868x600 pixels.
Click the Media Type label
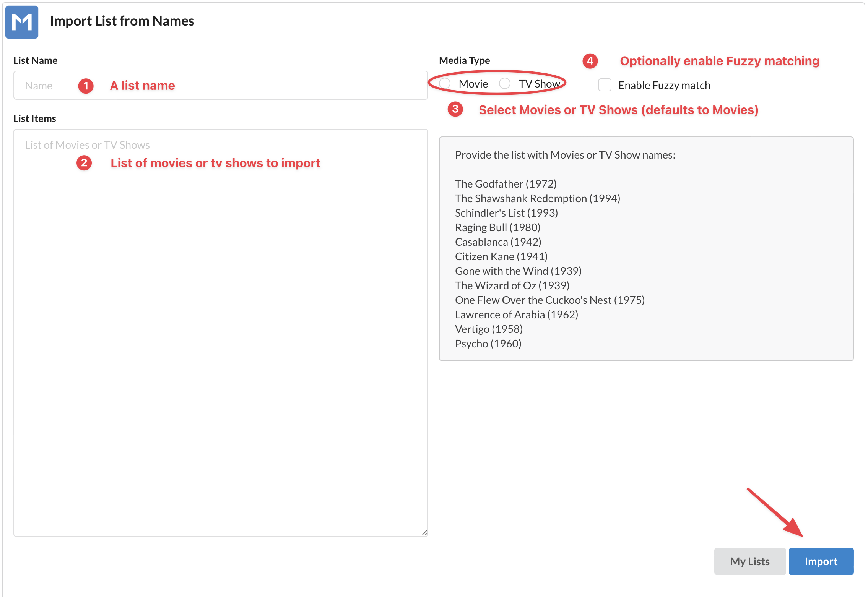click(464, 60)
